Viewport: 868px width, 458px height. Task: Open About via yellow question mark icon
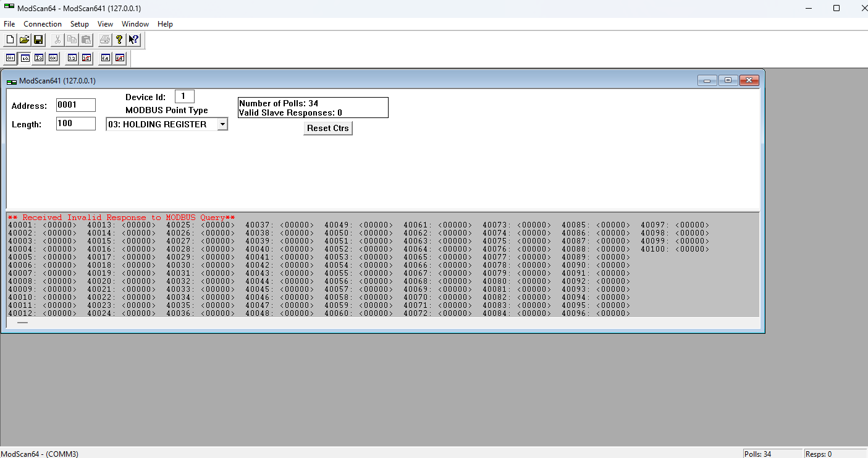119,40
